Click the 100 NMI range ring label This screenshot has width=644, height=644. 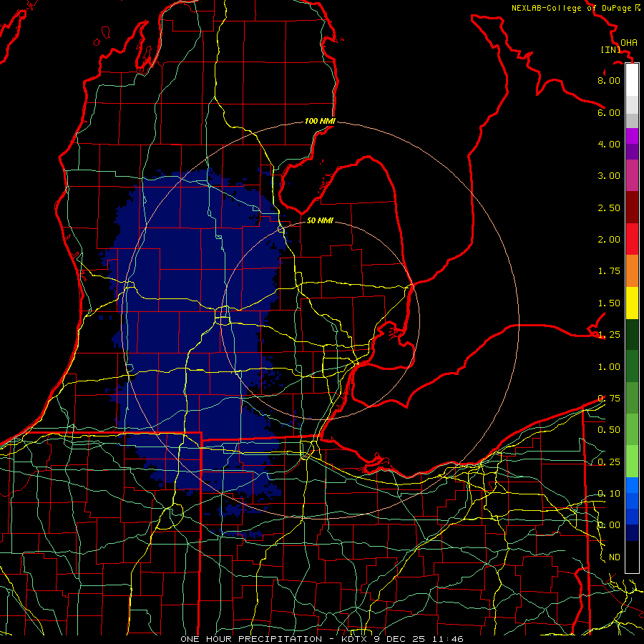click(320, 121)
